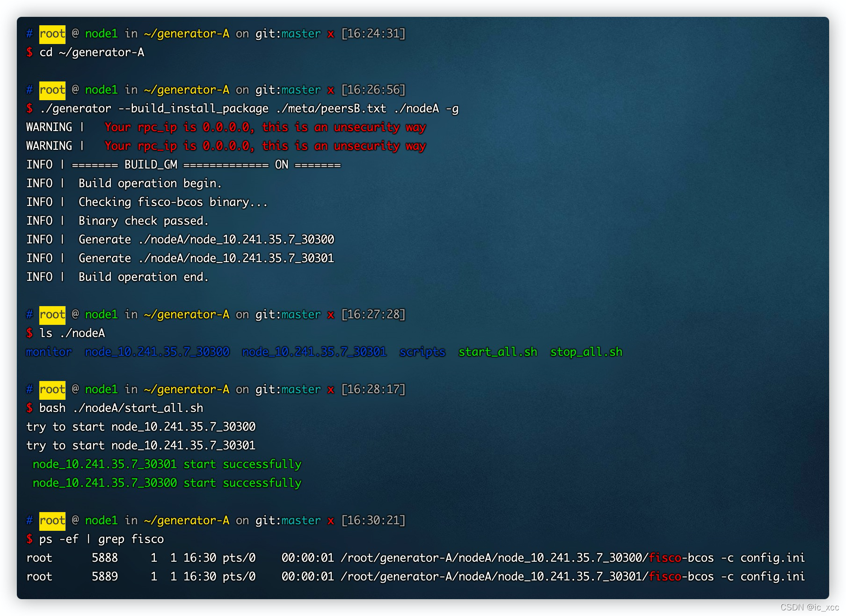
Task: Click 'try to start node_10.241.35.7_30300' line
Action: coord(141,427)
